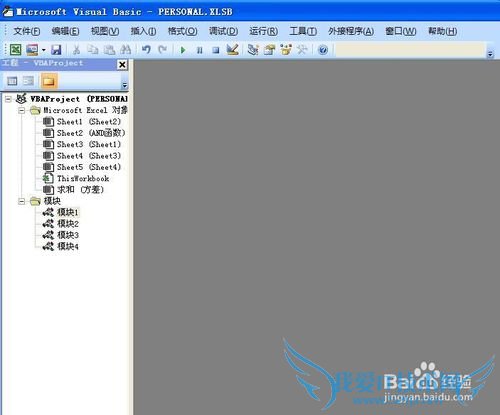
Task: Click the Copy toolbar icon
Action: 92,50
